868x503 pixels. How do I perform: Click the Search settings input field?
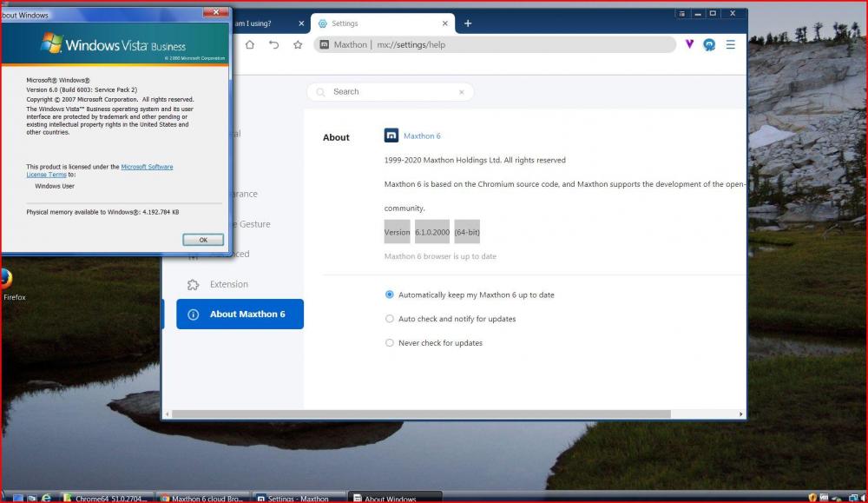391,92
